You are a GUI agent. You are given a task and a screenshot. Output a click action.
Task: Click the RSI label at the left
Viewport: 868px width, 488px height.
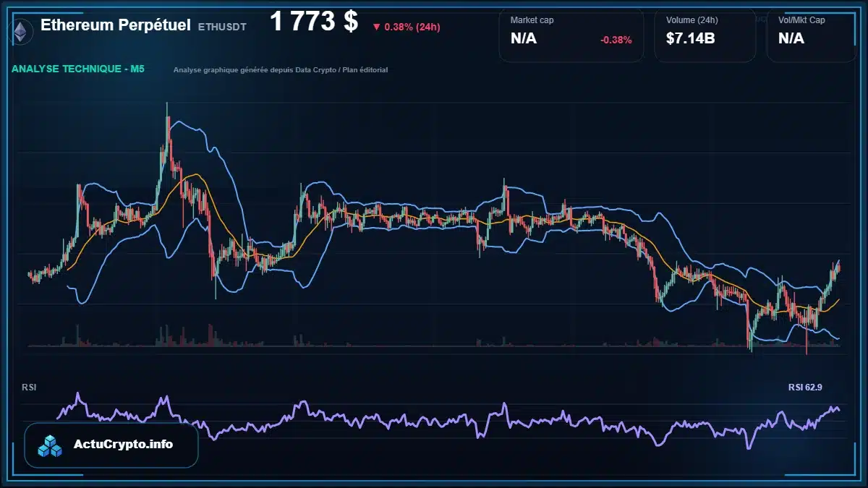pyautogui.click(x=29, y=388)
